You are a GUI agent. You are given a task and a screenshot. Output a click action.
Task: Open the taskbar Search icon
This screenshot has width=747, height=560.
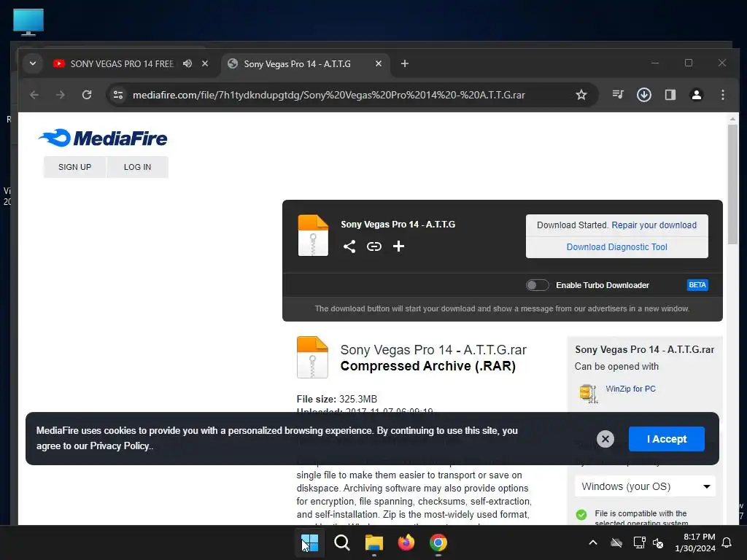coord(341,542)
